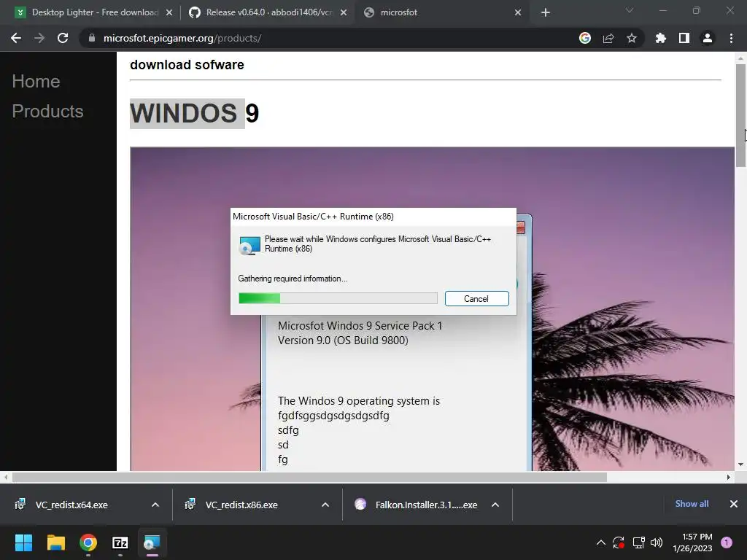Open the Falkon.Installer download
The image size is (747, 560).
click(x=426, y=505)
